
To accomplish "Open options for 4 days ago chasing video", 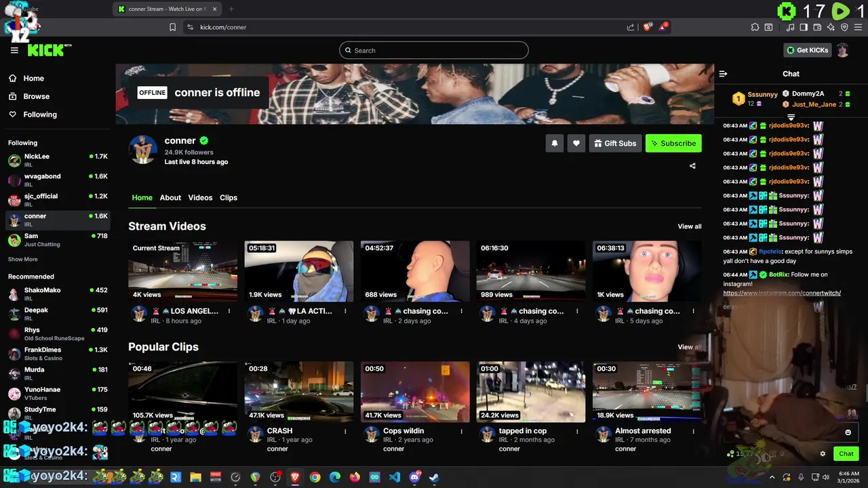I will point(577,311).
